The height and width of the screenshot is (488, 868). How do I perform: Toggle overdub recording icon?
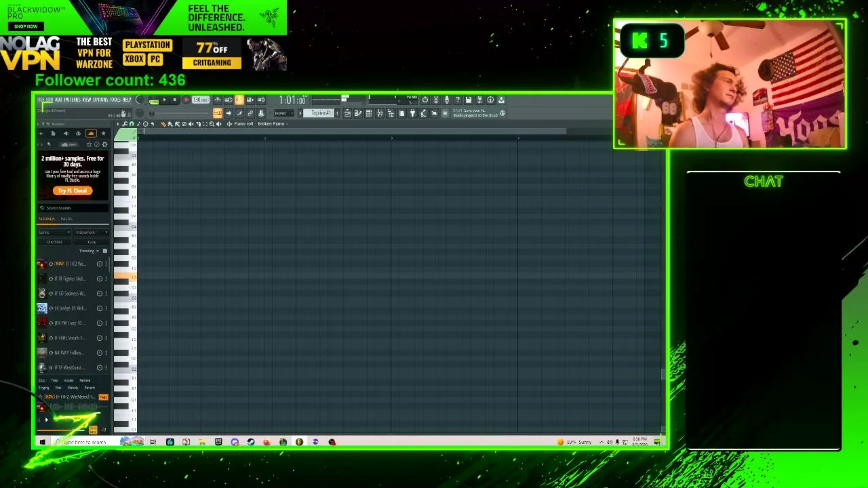click(250, 100)
